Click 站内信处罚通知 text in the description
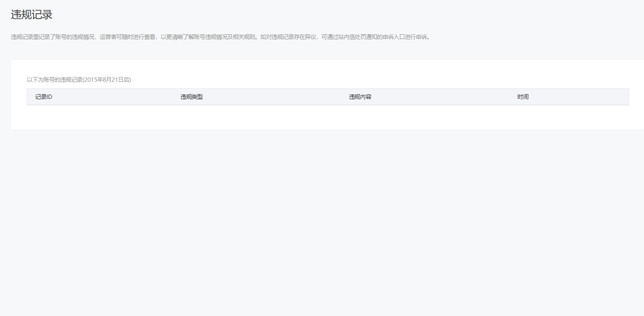This screenshot has width=644, height=316. pos(355,37)
